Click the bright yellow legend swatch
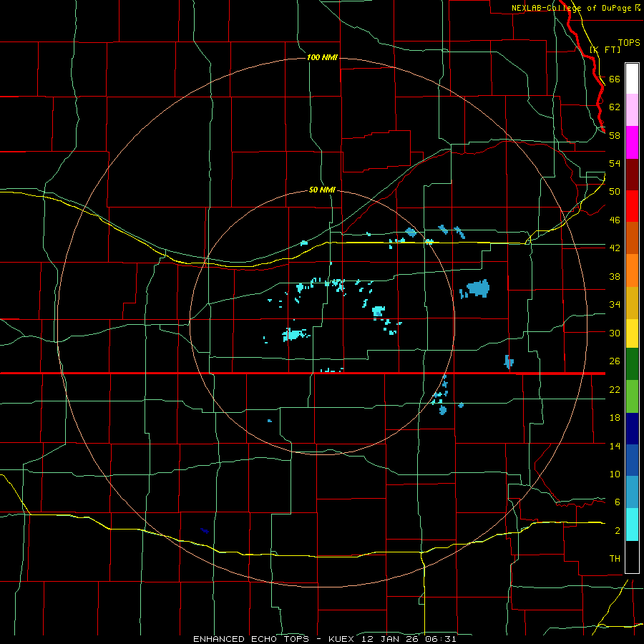This screenshot has width=644, height=644. 632,333
